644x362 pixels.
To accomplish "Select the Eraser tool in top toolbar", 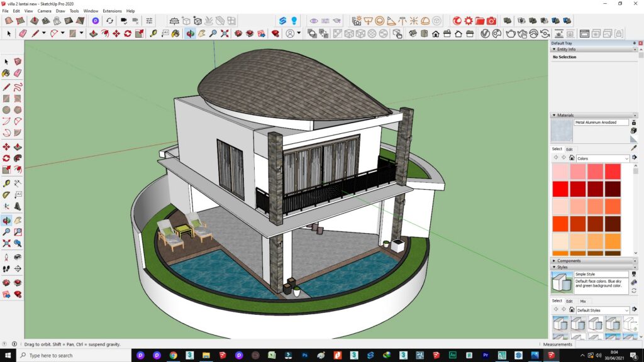I will (23, 34).
